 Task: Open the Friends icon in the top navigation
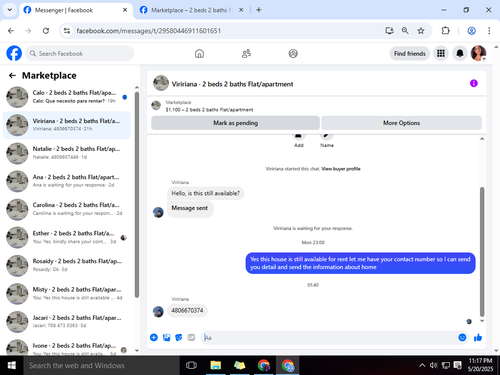coord(246,53)
